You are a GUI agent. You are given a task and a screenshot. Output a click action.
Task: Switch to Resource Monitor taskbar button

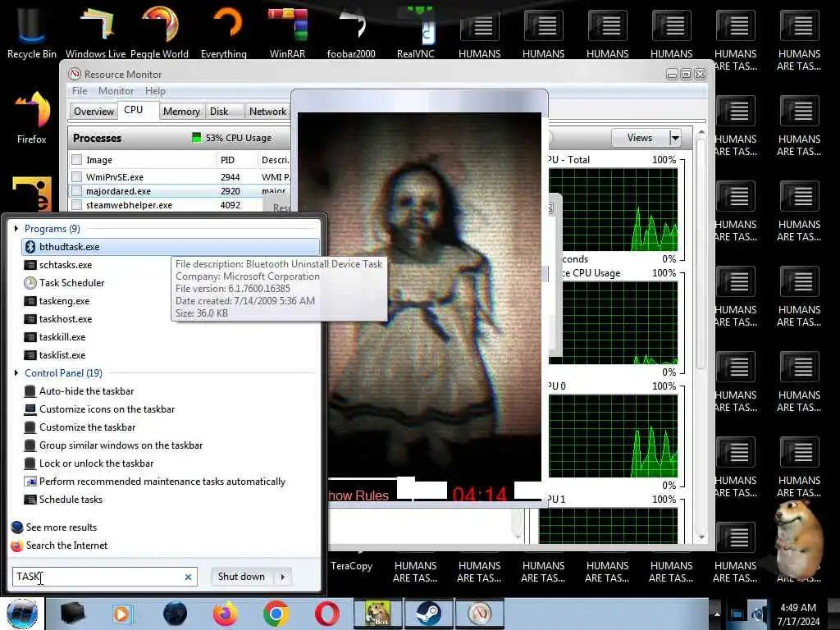click(479, 614)
